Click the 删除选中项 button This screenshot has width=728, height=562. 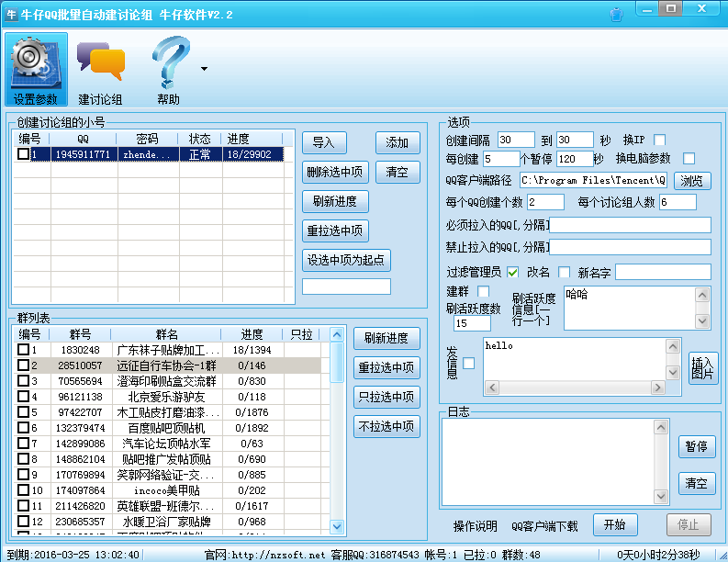(335, 172)
